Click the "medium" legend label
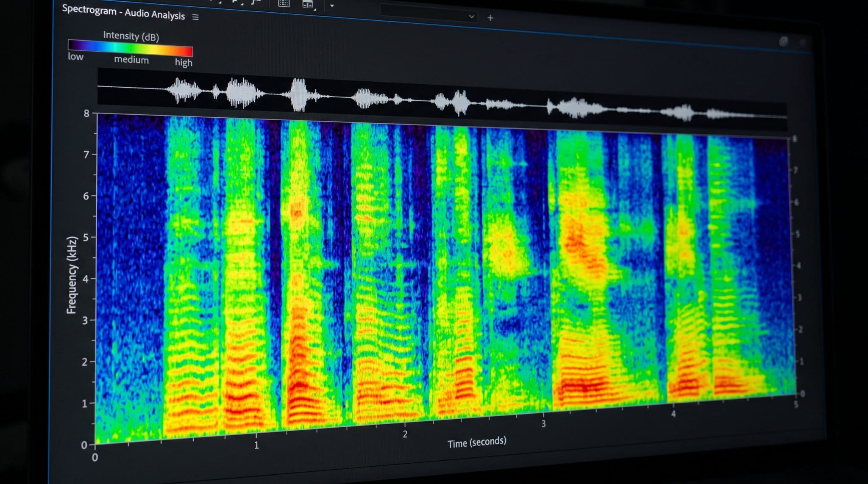868x484 pixels. [x=131, y=60]
